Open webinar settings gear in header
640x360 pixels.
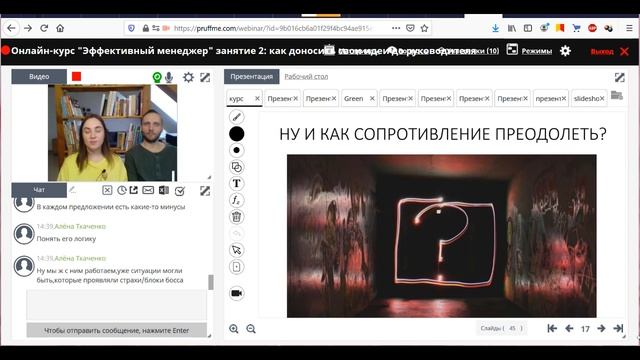pos(565,51)
